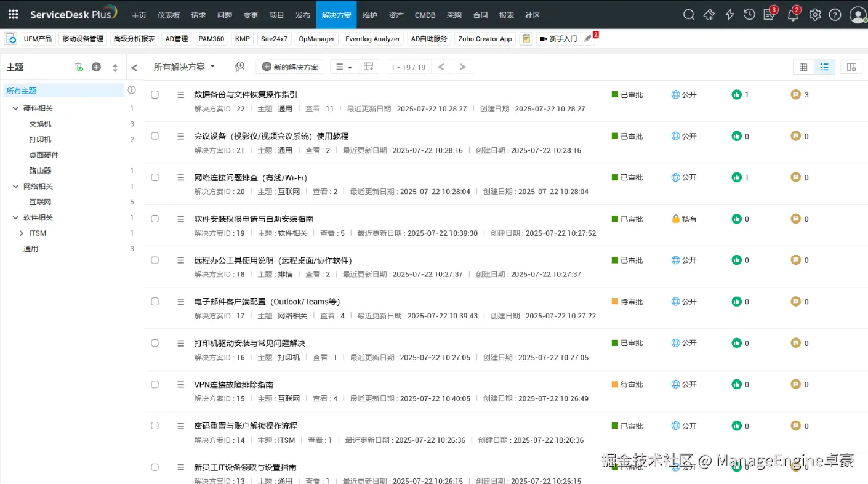Click the add shortcut icon before UEM产品
Screen dimensions: 868x484
[x=10, y=39]
